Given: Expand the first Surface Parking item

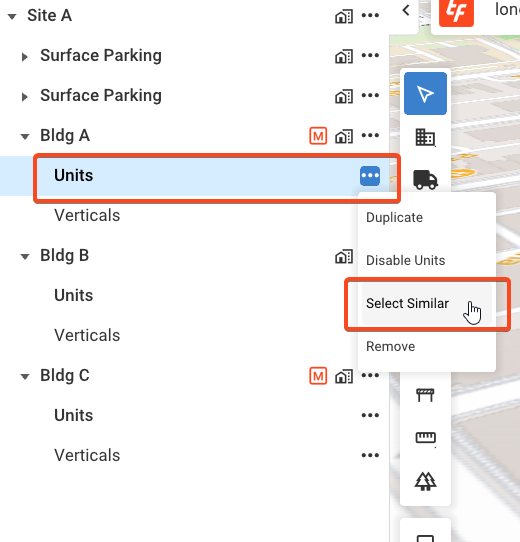Looking at the screenshot, I should pyautogui.click(x=25, y=57).
